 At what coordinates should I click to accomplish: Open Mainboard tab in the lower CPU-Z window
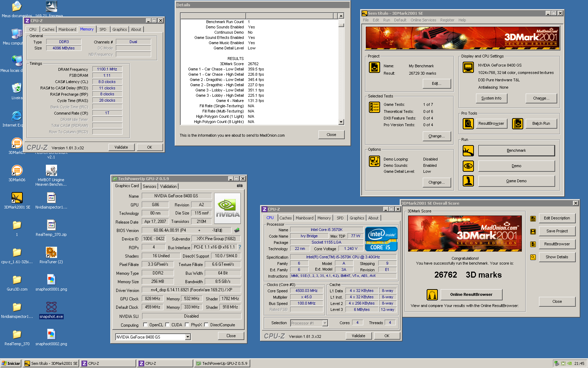pyautogui.click(x=304, y=218)
